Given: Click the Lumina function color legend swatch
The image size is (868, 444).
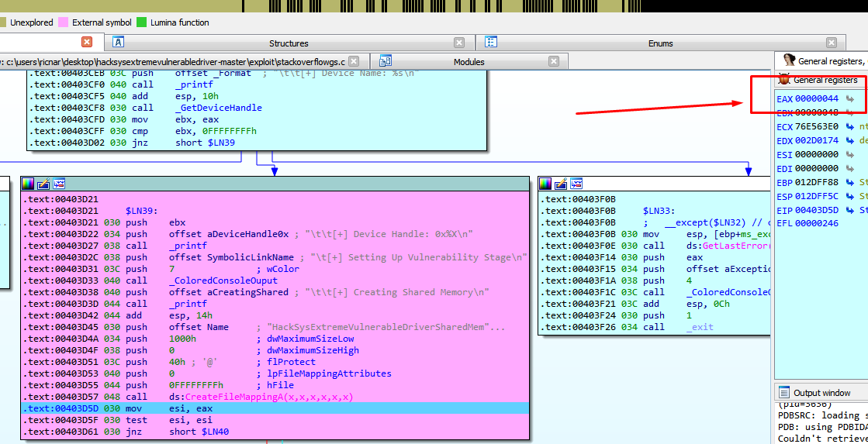Looking at the screenshot, I should 141,22.
